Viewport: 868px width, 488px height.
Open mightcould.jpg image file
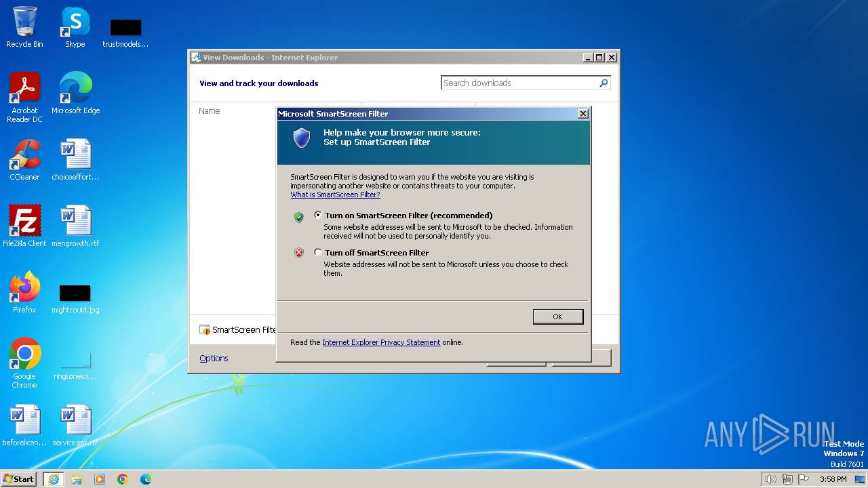[x=75, y=298]
